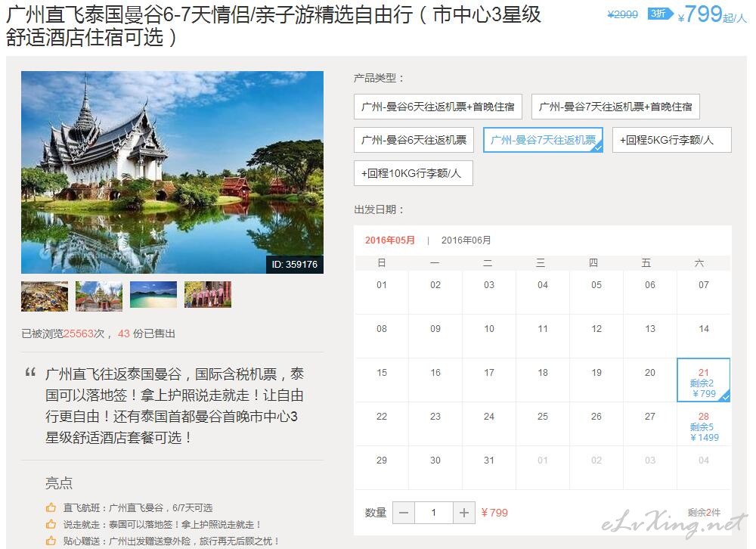Viewport: 756px width, 549px height.
Task: Switch calendar to 2016年05月 tab
Action: click(x=389, y=240)
